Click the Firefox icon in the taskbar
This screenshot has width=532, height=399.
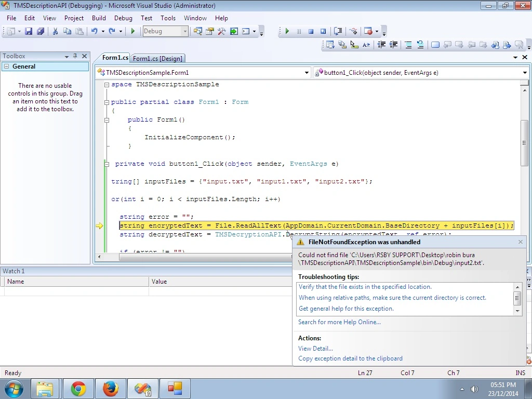point(111,389)
